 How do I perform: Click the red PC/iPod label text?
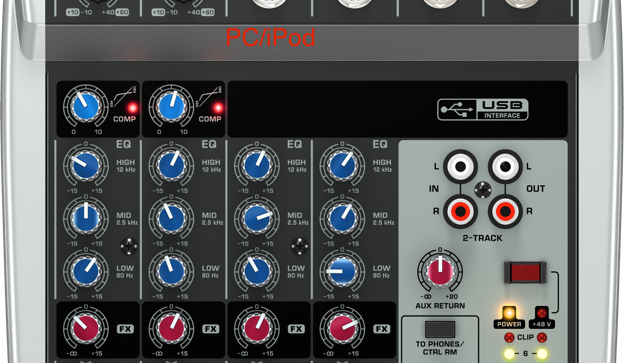(x=271, y=38)
